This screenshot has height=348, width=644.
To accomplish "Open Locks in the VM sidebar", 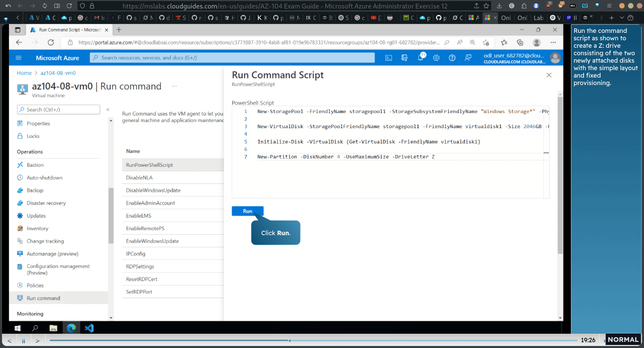I will coord(33,136).
